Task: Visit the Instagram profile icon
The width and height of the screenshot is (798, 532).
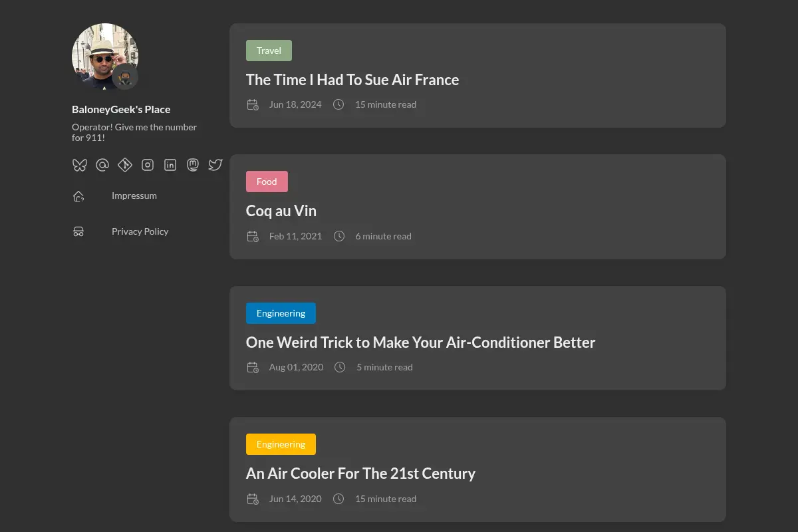Action: click(148, 165)
